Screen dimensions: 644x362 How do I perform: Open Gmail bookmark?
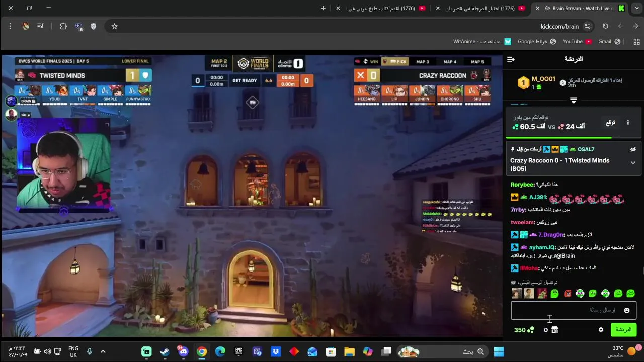609,41
